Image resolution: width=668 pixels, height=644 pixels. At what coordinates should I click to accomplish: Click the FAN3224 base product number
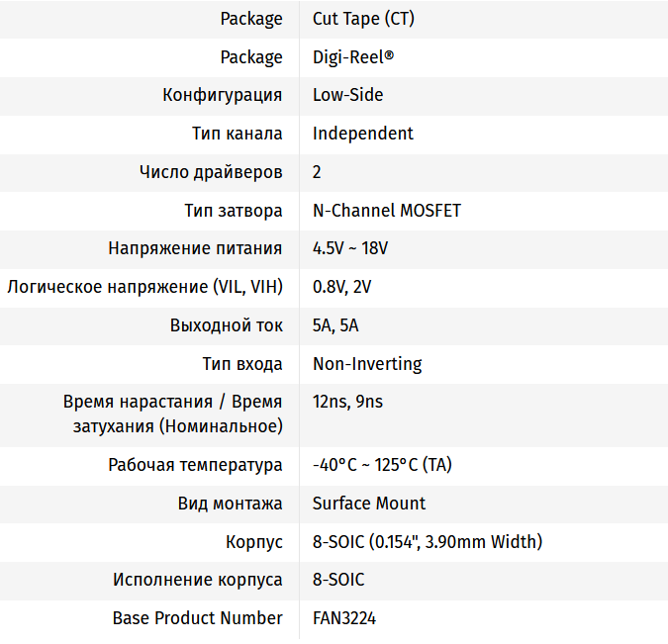coord(344,618)
